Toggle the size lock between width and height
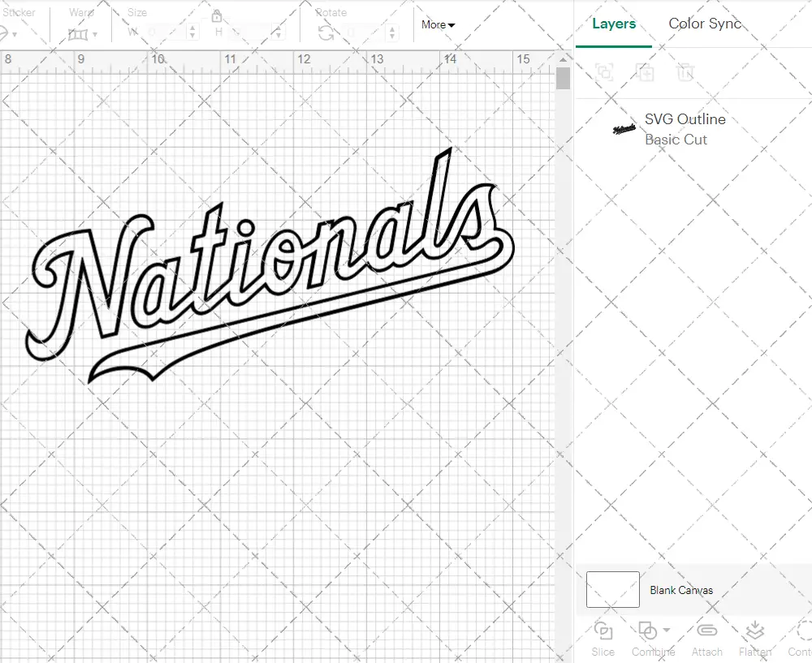The height and width of the screenshot is (663, 812). click(x=217, y=16)
